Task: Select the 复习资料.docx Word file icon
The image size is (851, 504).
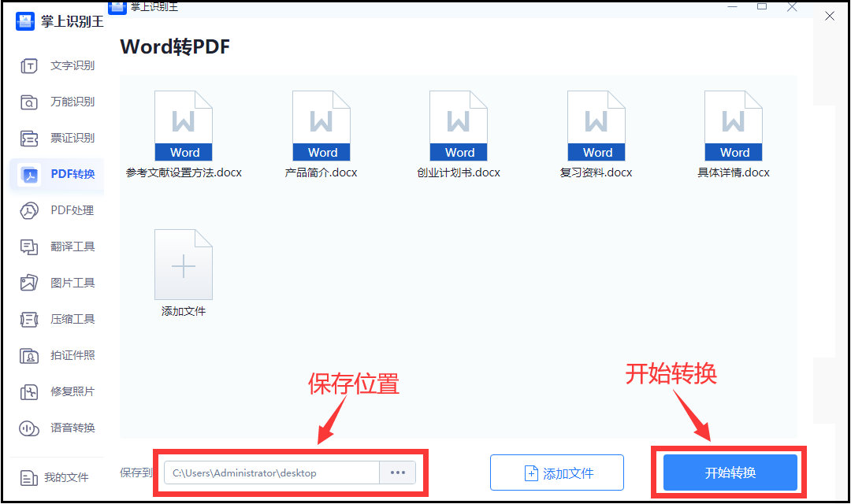Action: 596,126
